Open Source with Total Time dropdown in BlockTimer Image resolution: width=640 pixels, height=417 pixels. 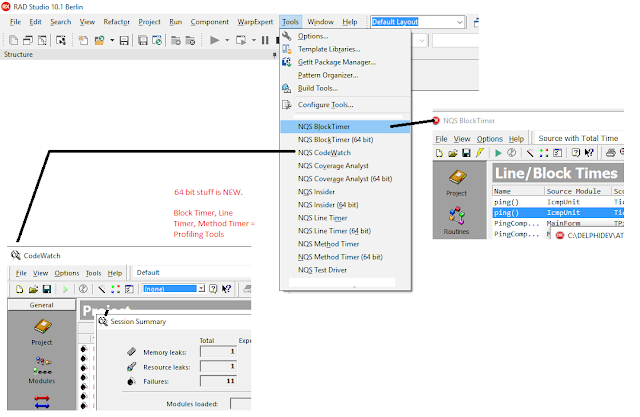(578, 139)
